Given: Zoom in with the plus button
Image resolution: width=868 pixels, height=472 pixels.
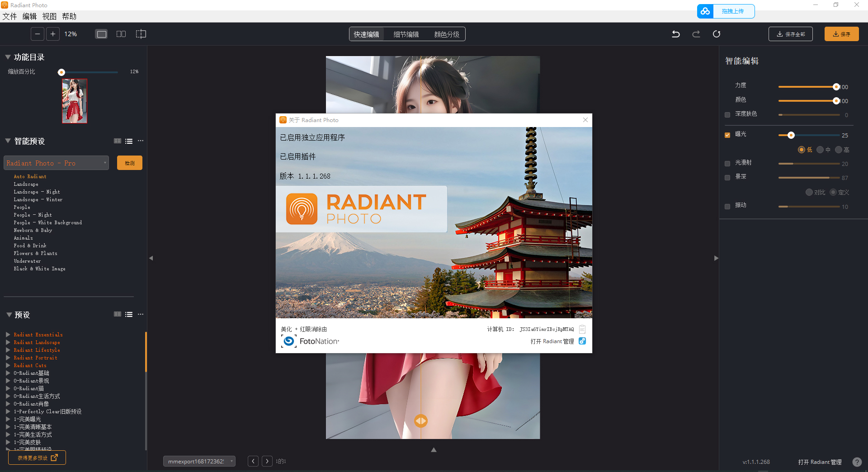Looking at the screenshot, I should tap(53, 34).
